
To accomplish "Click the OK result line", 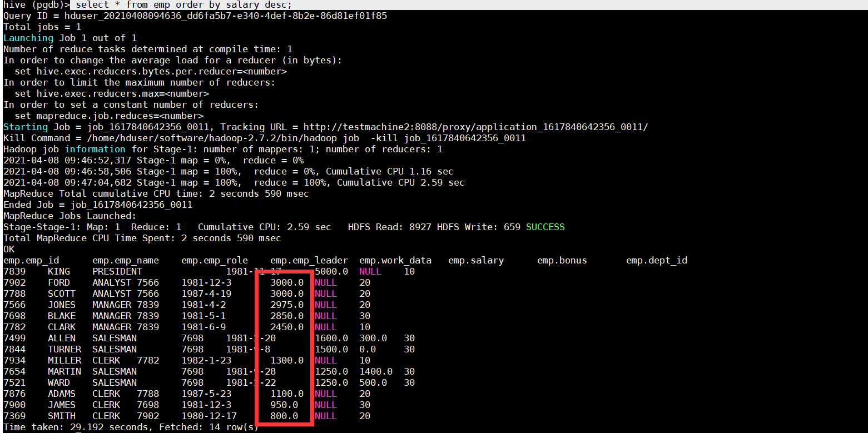I will pyautogui.click(x=9, y=249).
